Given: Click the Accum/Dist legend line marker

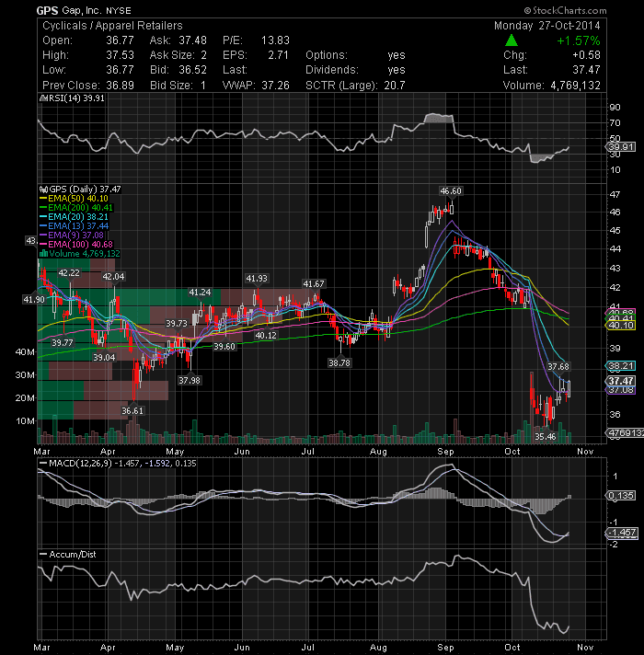Looking at the screenshot, I should coord(42,555).
